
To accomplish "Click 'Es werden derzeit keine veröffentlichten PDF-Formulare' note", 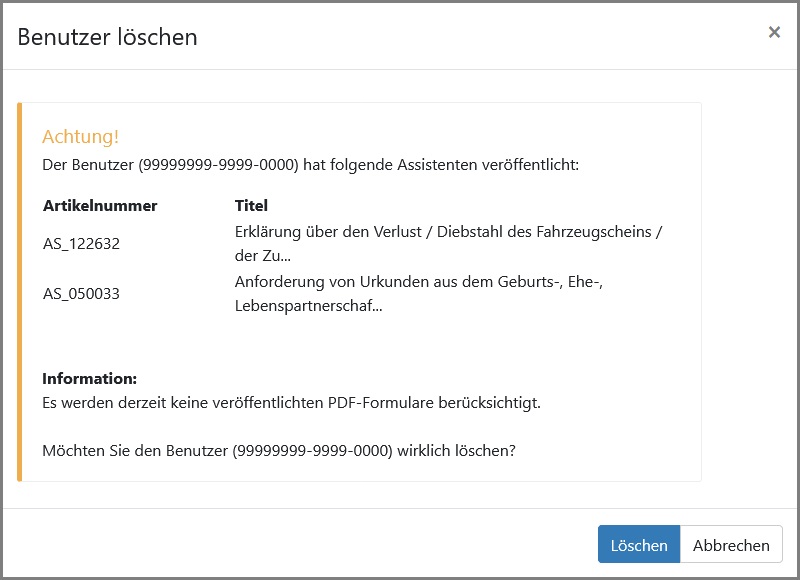I will point(291,403).
